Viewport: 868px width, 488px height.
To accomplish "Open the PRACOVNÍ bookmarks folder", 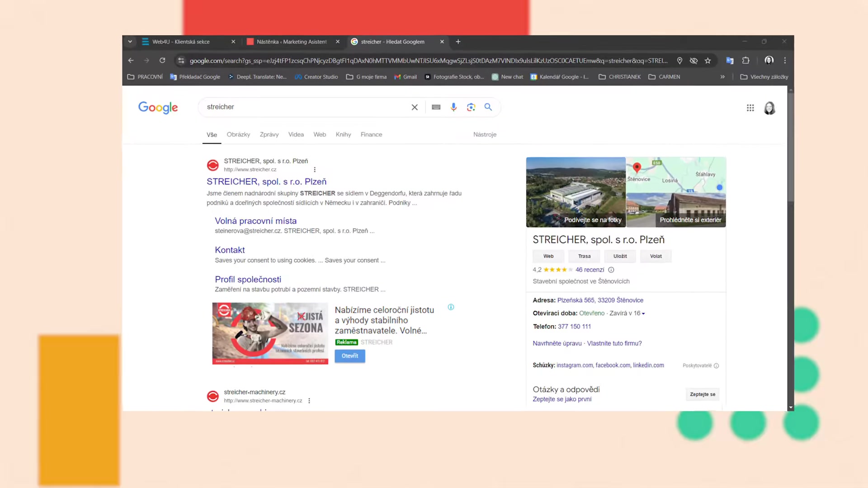I will pyautogui.click(x=145, y=77).
